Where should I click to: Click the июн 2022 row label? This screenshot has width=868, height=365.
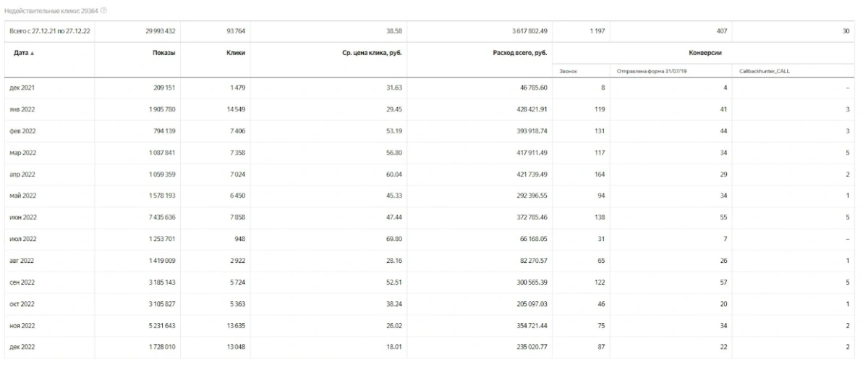22,217
